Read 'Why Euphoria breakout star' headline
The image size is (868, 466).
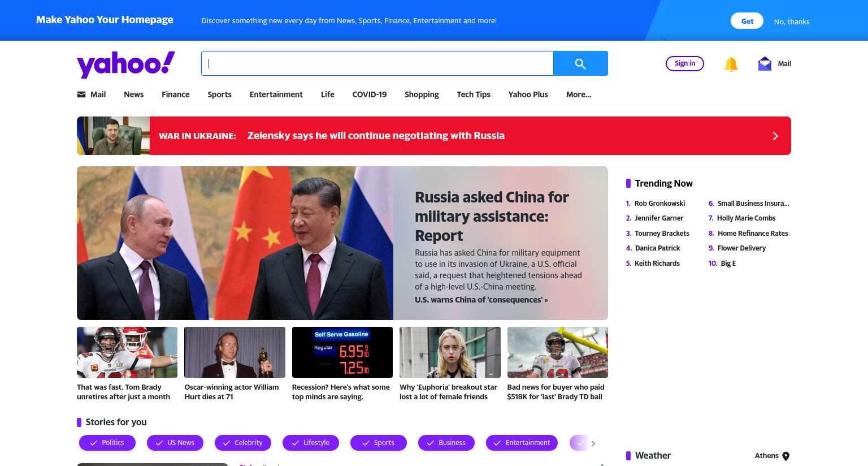click(448, 392)
